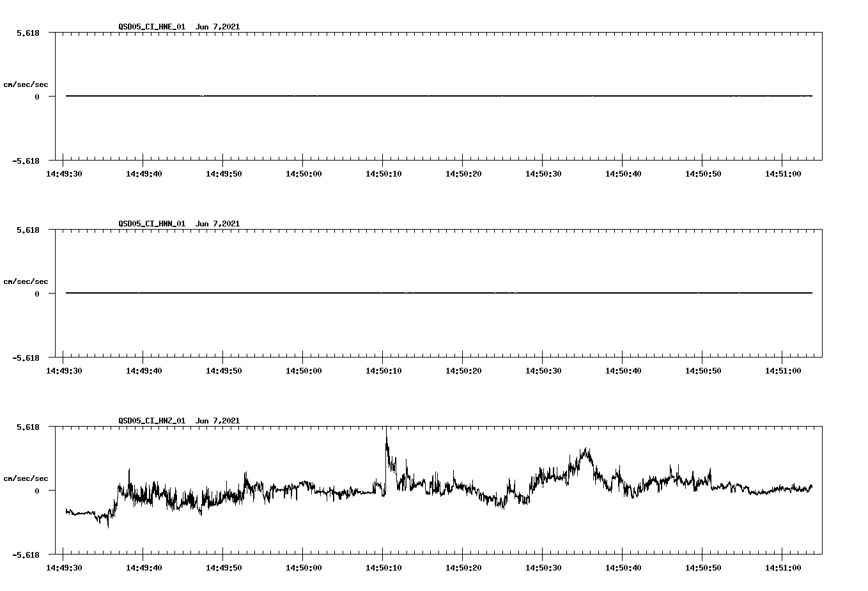The height and width of the screenshot is (591, 868).
Task: Click the 5.618 upper limit on HNE plot
Action: pyautogui.click(x=29, y=33)
